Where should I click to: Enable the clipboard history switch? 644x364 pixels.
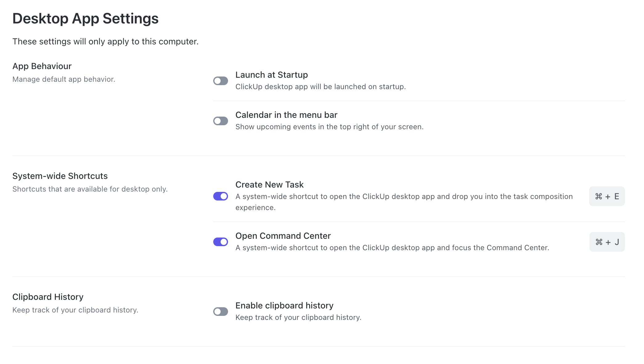point(221,312)
